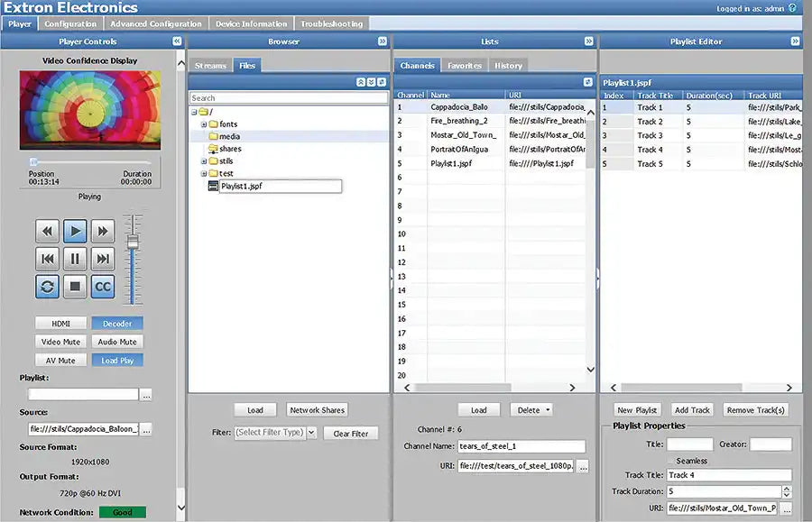This screenshot has height=522, width=812.
Task: Switch to the Favorites tab
Action: pos(464,66)
